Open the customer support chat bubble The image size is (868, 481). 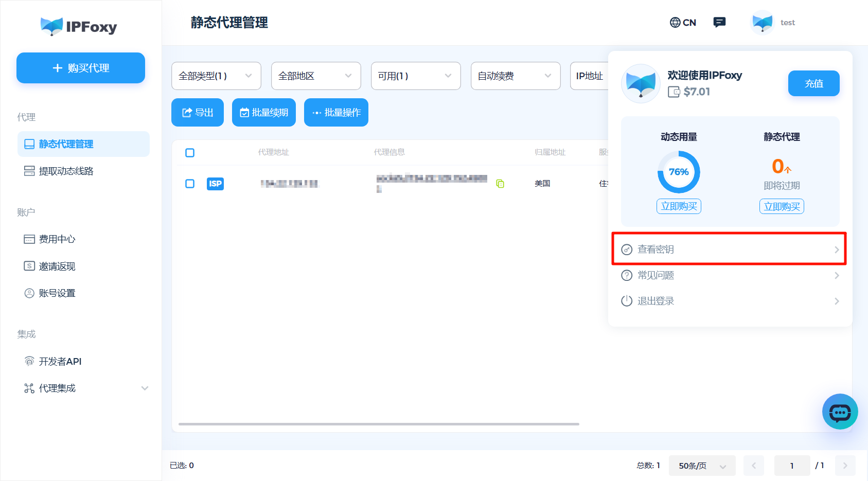click(840, 412)
